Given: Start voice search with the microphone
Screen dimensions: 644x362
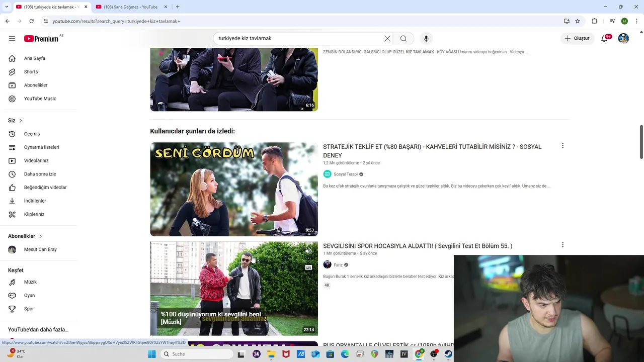Looking at the screenshot, I should (426, 38).
